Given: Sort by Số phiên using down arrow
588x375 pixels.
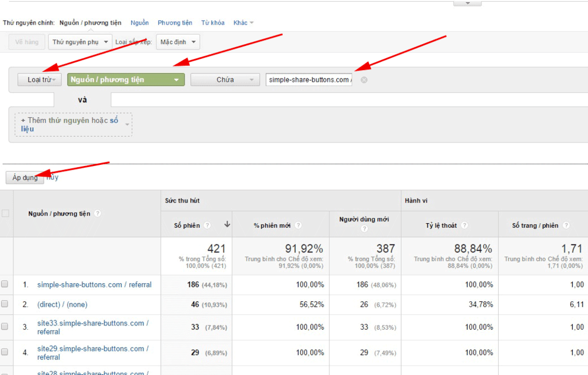Looking at the screenshot, I should point(227,224).
